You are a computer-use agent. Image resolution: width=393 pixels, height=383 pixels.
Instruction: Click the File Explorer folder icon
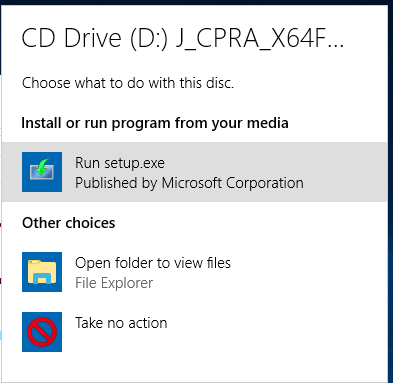(x=42, y=272)
